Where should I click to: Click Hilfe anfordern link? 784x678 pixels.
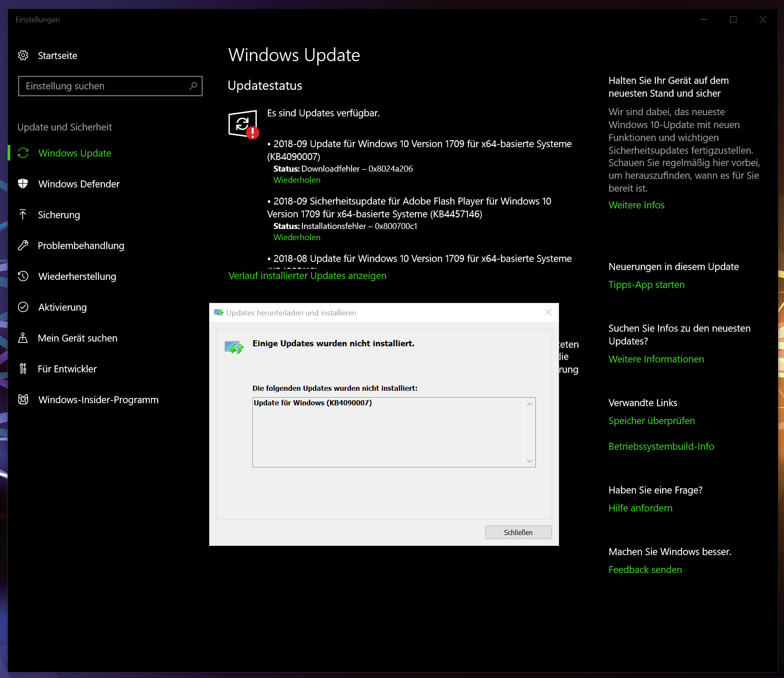(641, 508)
